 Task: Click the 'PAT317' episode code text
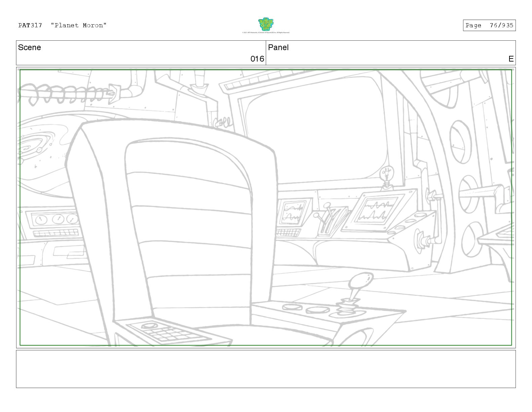[30, 25]
